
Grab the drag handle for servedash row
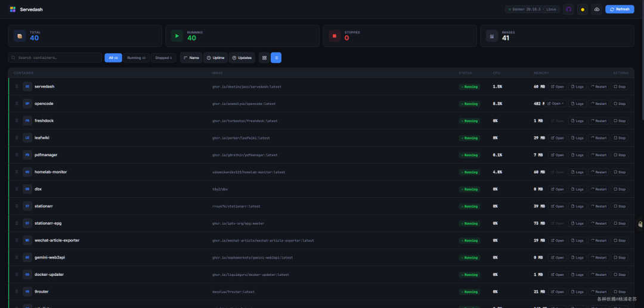17,86
